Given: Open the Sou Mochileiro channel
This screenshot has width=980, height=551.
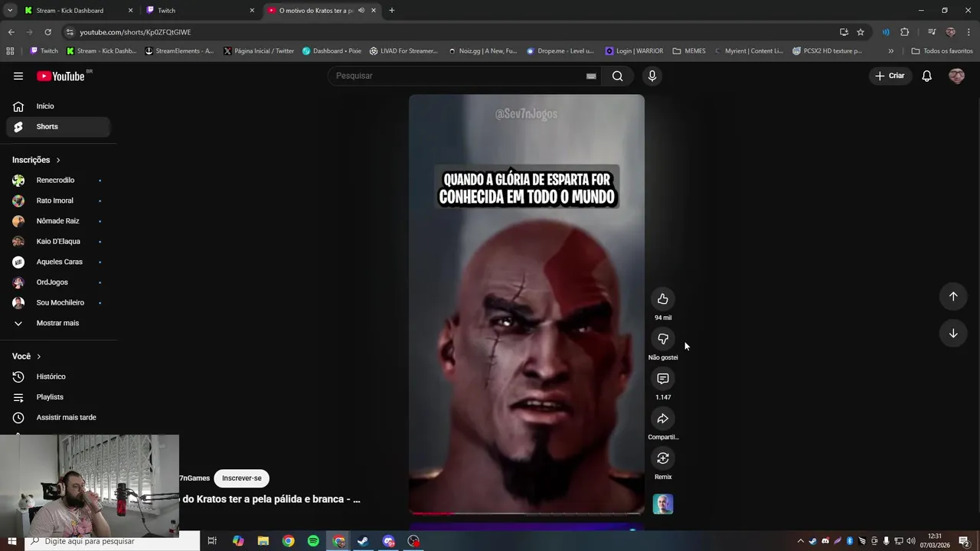Looking at the screenshot, I should coord(57,303).
